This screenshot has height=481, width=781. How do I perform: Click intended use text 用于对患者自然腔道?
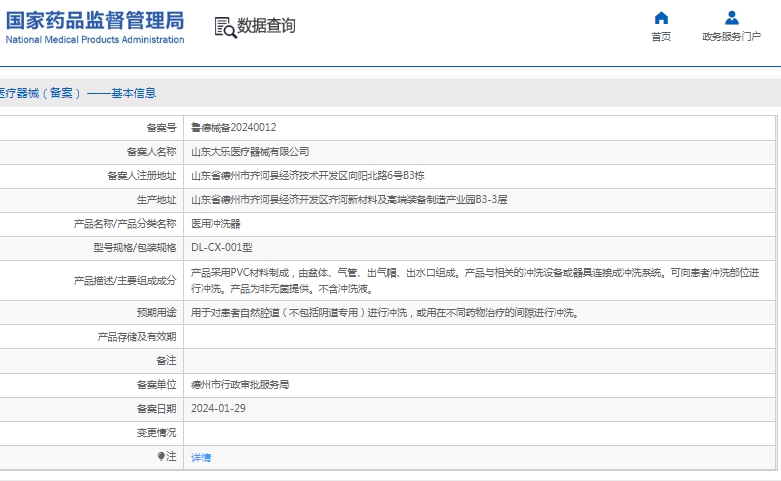(x=385, y=313)
